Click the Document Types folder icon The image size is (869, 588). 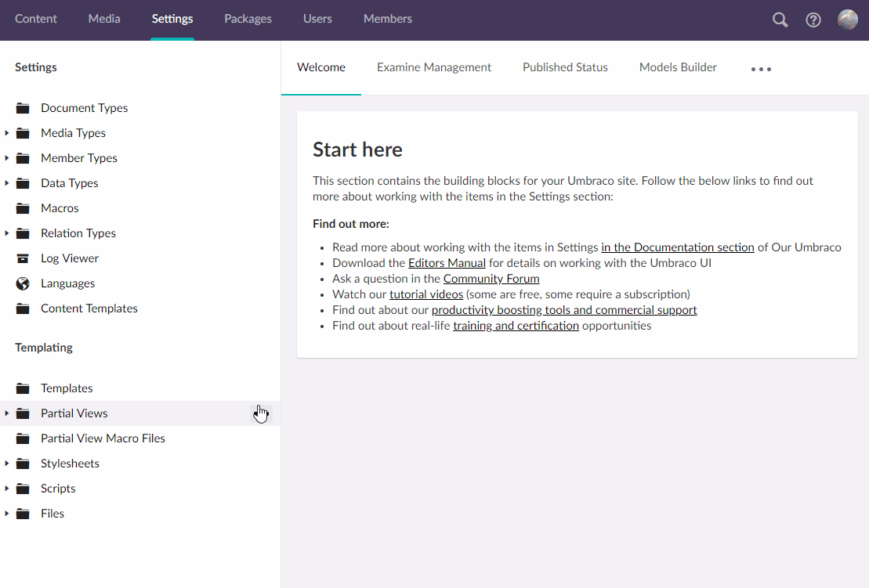tap(23, 108)
